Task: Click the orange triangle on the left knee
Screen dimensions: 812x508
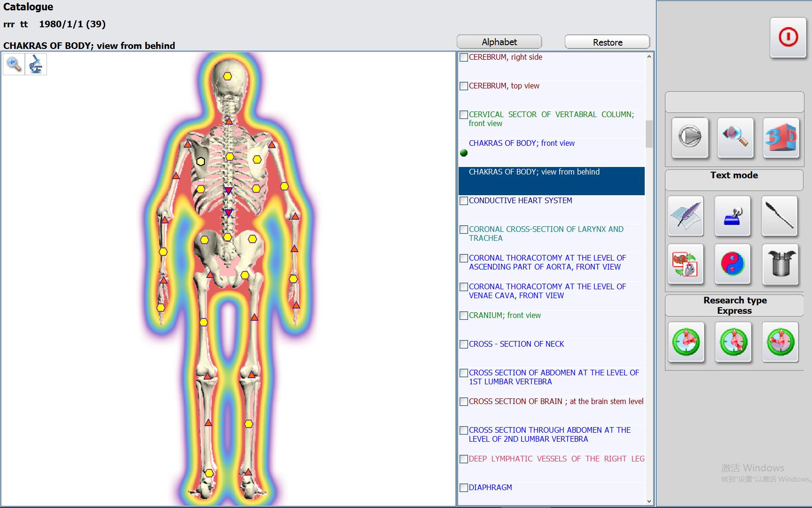Action: pos(207,376)
